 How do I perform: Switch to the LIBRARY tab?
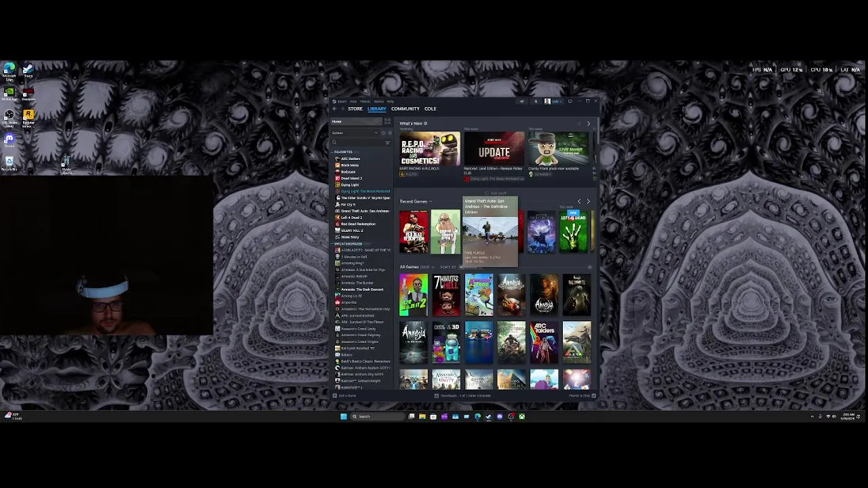point(377,108)
